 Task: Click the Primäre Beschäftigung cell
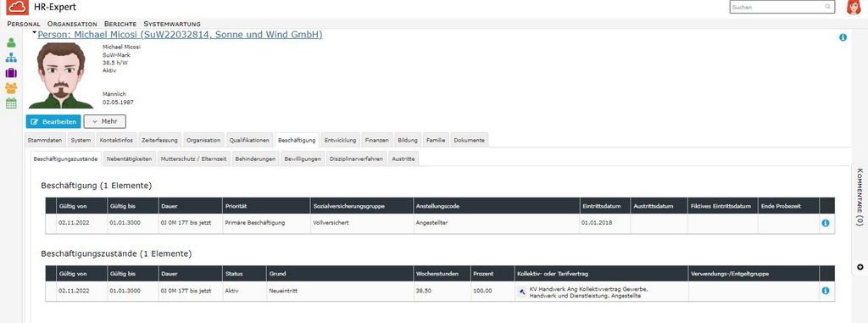click(266, 223)
